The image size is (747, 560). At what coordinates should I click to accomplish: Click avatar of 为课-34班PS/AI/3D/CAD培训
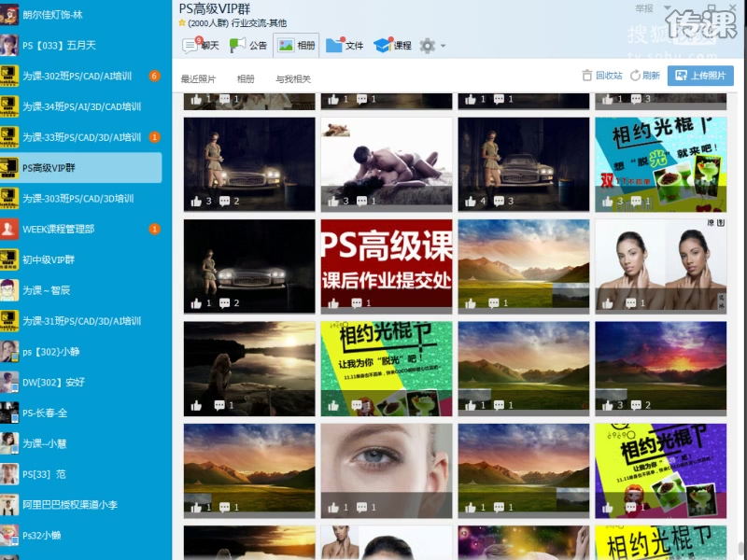tap(9, 106)
